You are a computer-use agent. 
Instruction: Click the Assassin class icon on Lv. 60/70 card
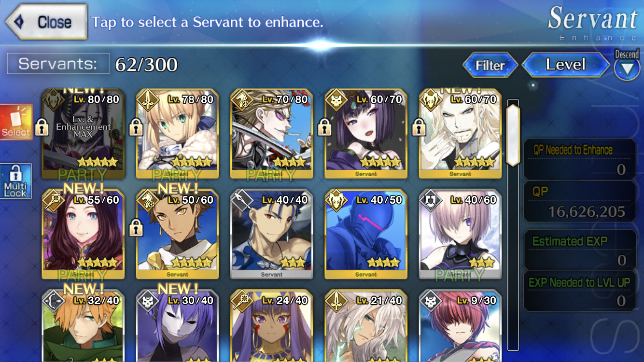(336, 100)
